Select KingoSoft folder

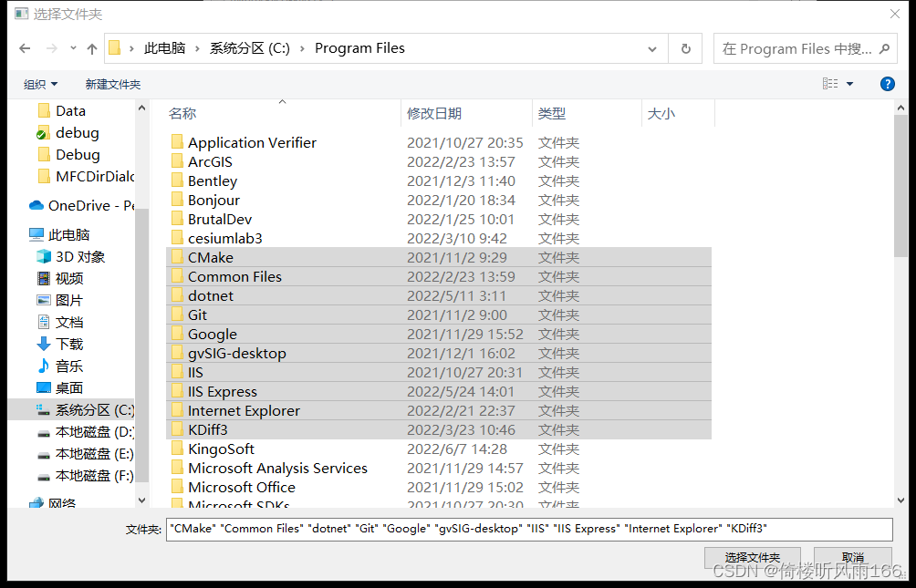(221, 449)
